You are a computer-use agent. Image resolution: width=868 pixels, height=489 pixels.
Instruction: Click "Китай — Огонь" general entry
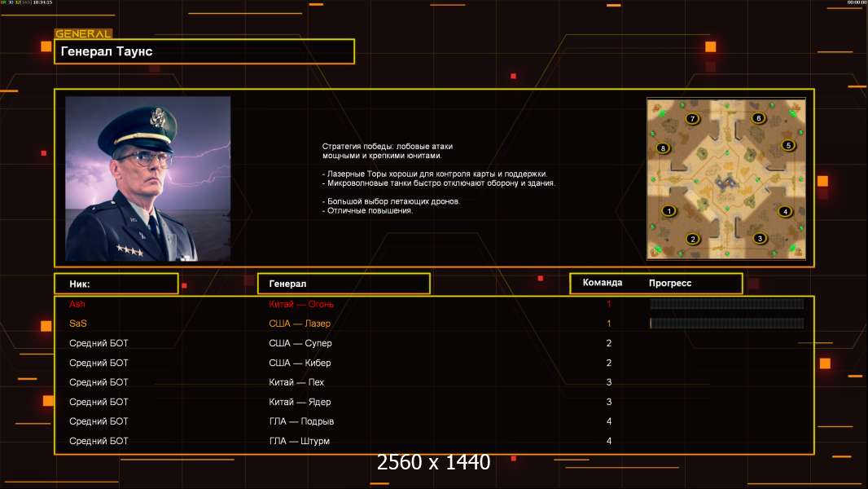point(301,303)
